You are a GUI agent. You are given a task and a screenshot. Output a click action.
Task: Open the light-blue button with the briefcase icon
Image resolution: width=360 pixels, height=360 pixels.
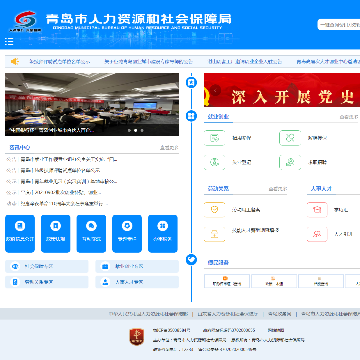(137, 266)
